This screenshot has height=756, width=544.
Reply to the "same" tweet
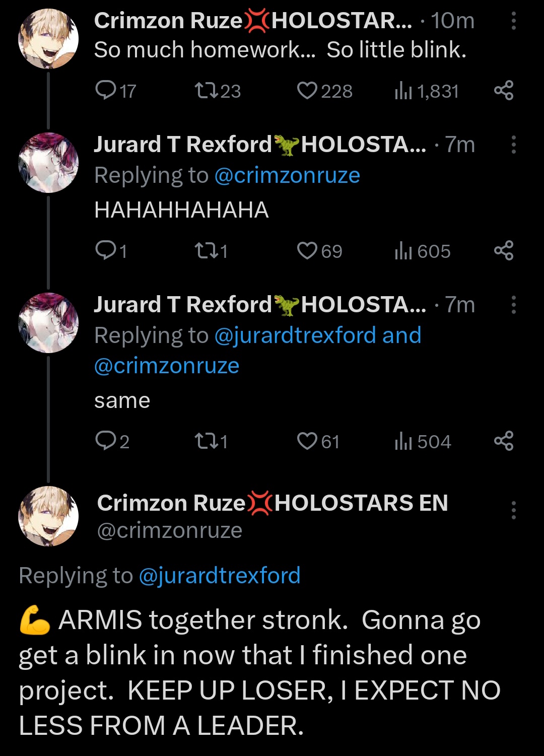(x=106, y=441)
